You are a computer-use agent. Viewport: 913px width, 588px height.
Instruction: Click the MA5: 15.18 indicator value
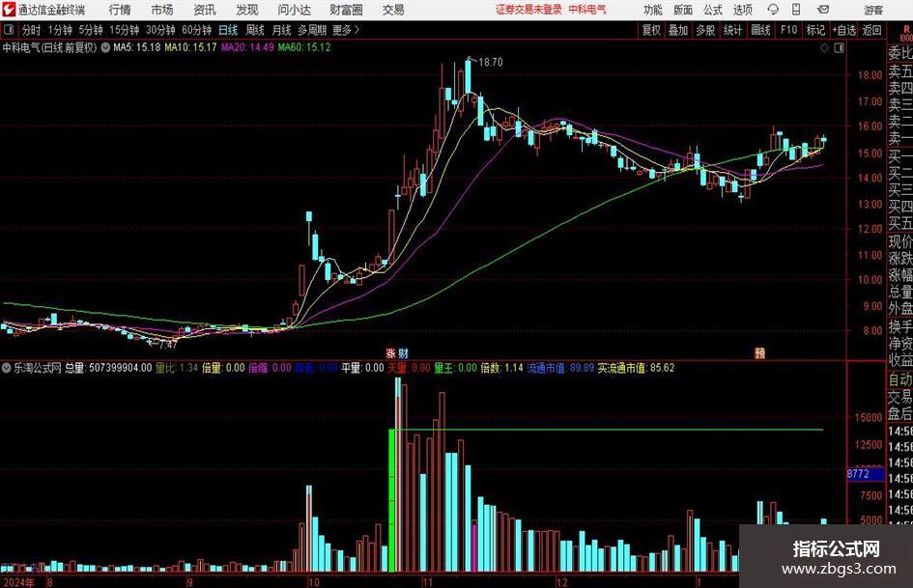tap(136, 47)
